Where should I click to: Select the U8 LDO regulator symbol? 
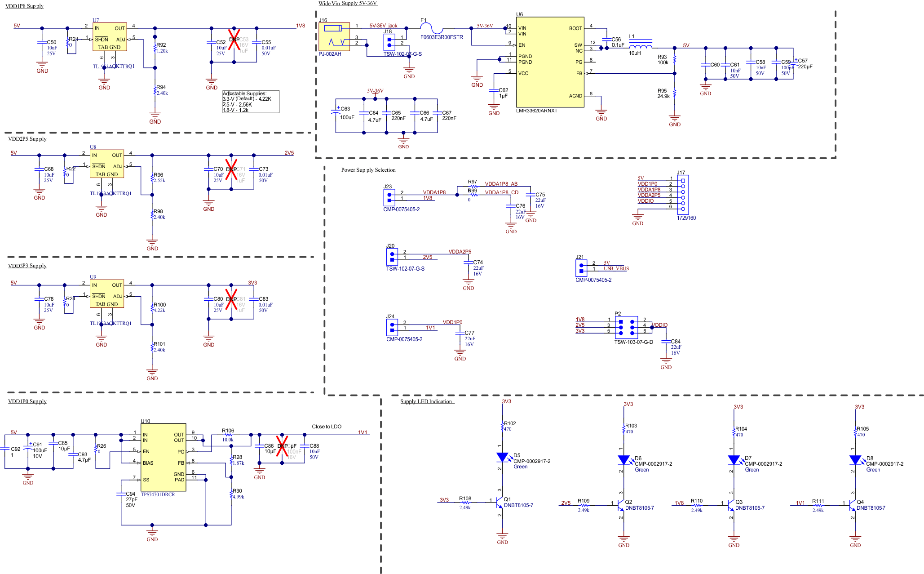tap(107, 164)
